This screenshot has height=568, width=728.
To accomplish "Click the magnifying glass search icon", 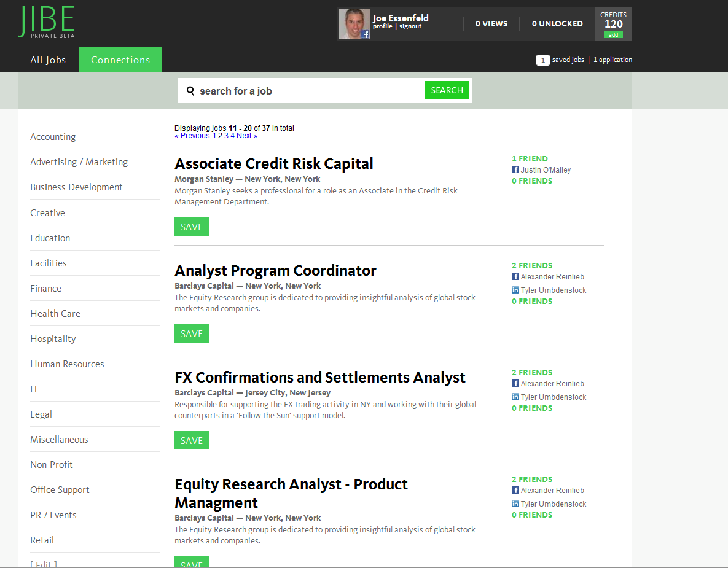I will tap(190, 91).
